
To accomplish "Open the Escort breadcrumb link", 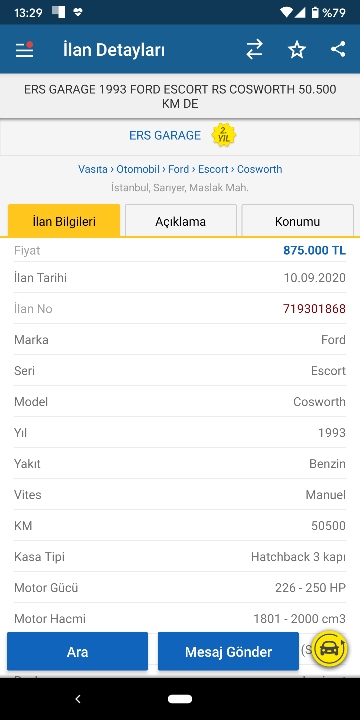I will pos(213,169).
